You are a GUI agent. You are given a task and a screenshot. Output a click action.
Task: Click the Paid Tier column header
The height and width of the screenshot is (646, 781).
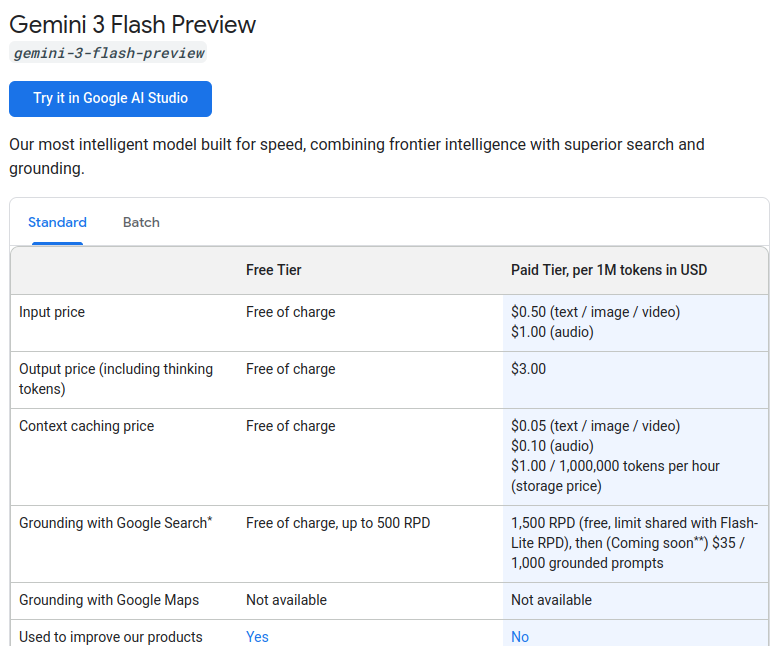(609, 270)
